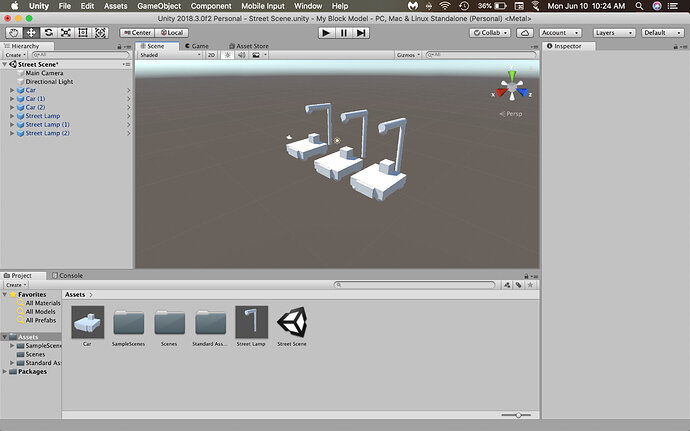Select the Street Scene asset icon
Image resolution: width=690 pixels, height=431 pixels.
[x=292, y=322]
